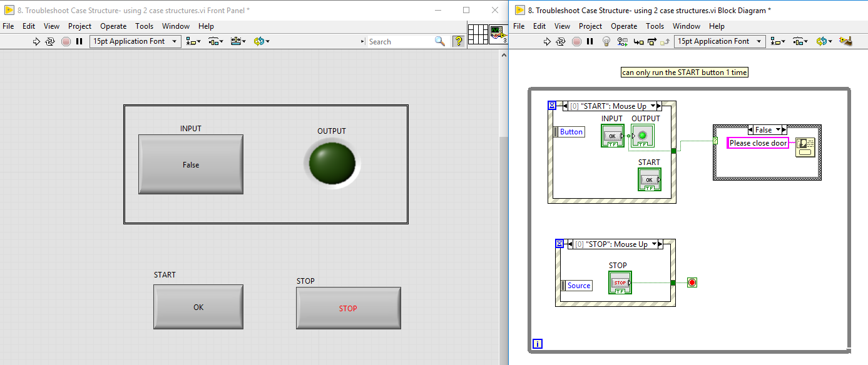Open the False case selector dropdown
The height and width of the screenshot is (365, 868).
coord(780,130)
